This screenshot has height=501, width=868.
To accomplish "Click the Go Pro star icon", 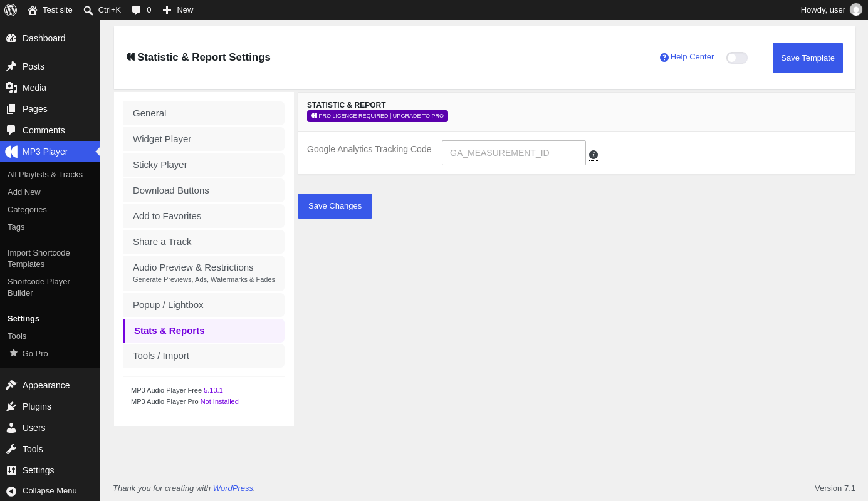I will 14,353.
